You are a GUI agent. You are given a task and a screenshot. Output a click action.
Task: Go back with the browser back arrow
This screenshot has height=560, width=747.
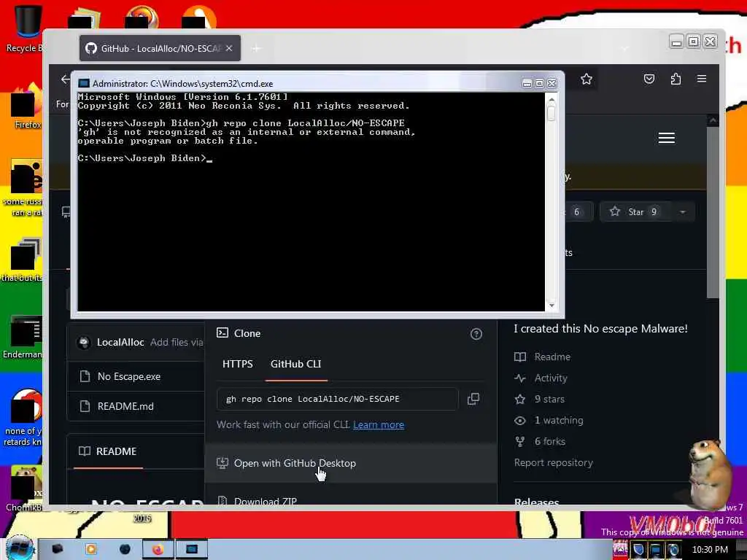[x=65, y=79]
